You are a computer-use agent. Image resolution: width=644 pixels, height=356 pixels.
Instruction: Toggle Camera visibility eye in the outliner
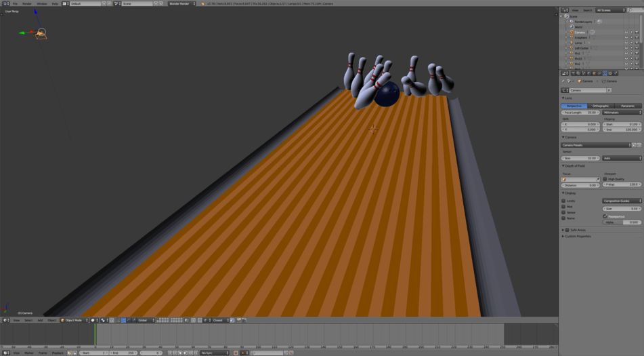click(626, 32)
